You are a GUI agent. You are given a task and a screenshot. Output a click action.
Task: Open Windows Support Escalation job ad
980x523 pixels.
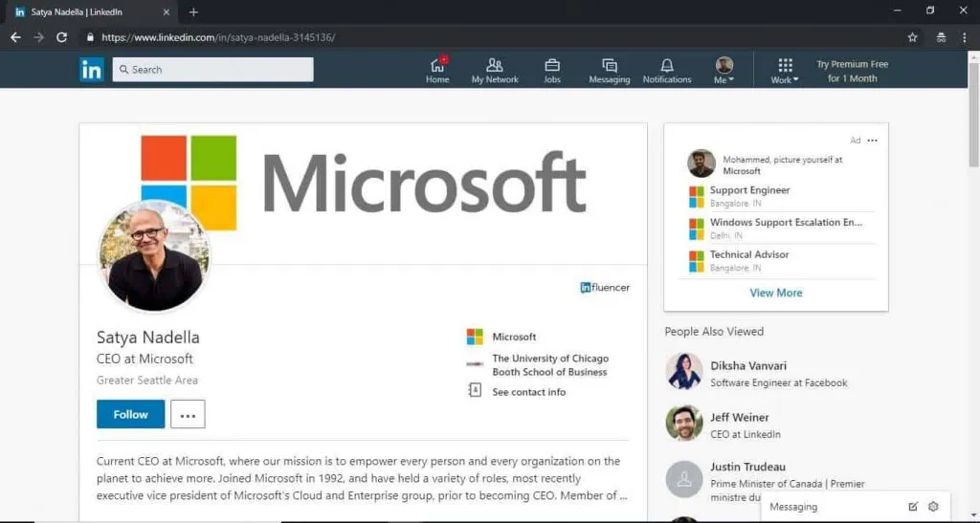[787, 222]
